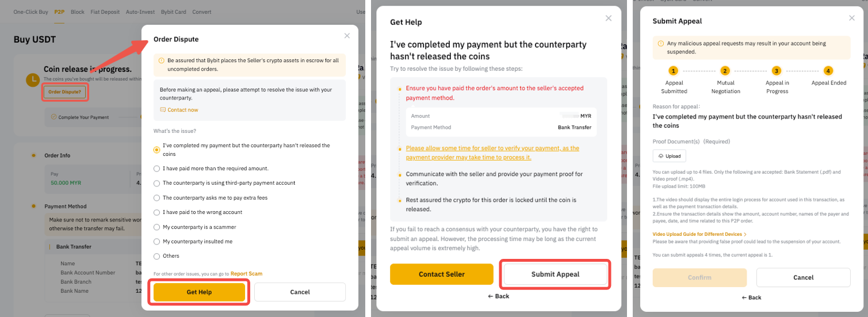This screenshot has height=317, width=868.
Task: Expand Video Upload Guide for Different Devices
Action: (x=699, y=234)
